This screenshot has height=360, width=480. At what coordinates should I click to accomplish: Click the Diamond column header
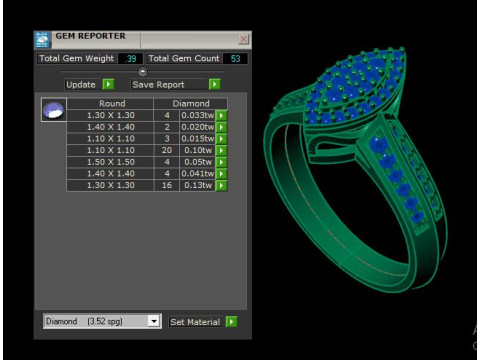click(191, 104)
